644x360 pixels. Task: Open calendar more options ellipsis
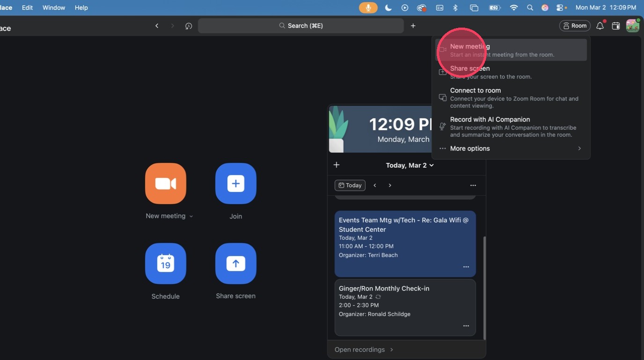pos(473,185)
